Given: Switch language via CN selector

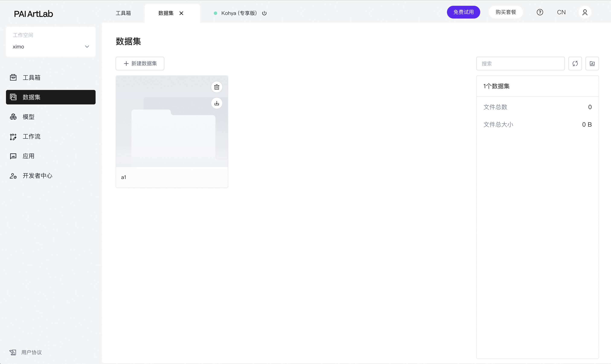Looking at the screenshot, I should pyautogui.click(x=561, y=12).
